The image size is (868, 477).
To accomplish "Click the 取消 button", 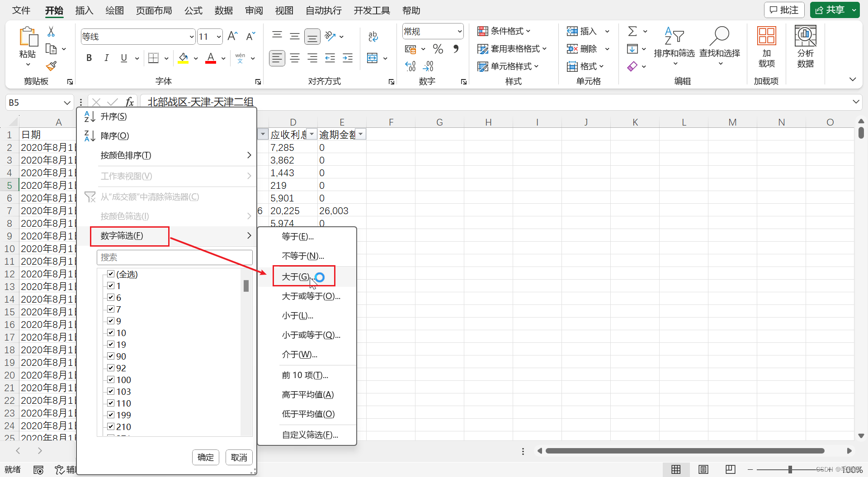I will coord(239,457).
